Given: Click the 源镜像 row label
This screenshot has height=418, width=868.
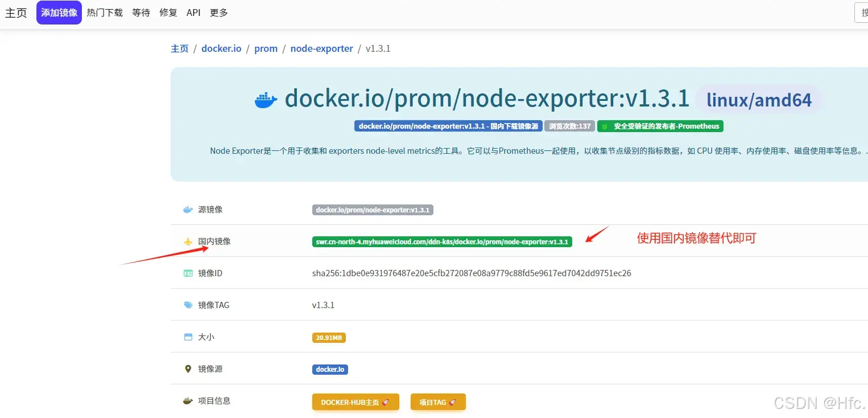Looking at the screenshot, I should (210, 210).
